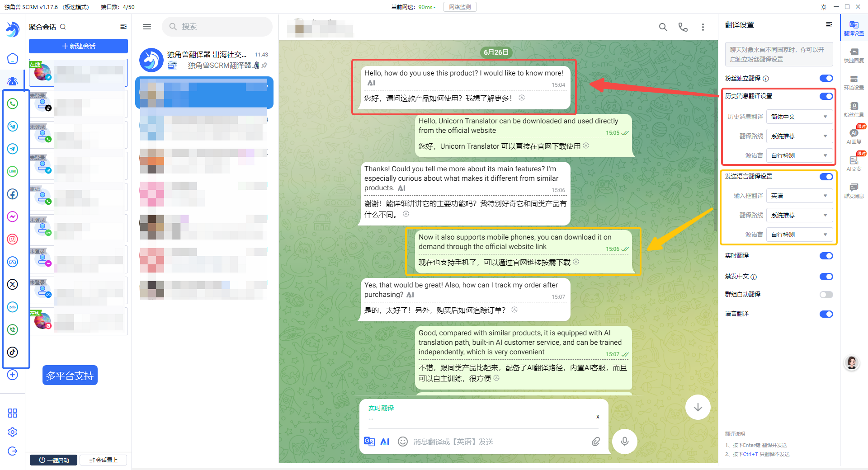Disable the 实时翻译 toggle
This screenshot has height=470, width=868.
pyautogui.click(x=826, y=255)
